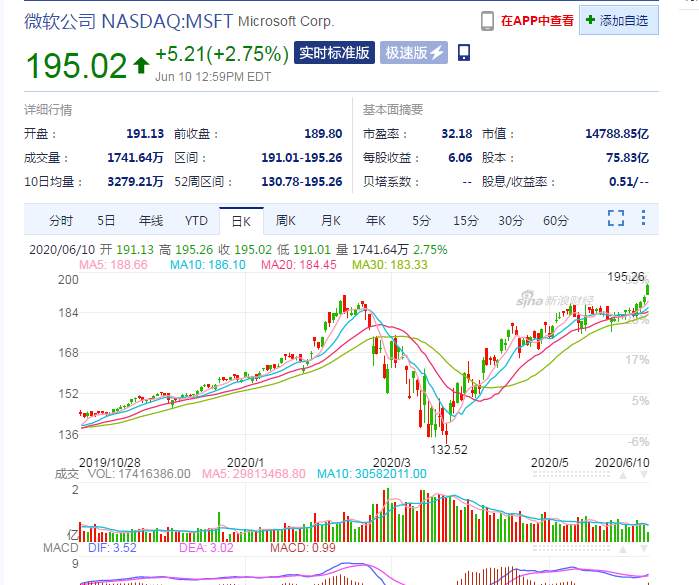The width and height of the screenshot is (699, 585).
Task: Click the 市值 value 14788.85亿
Action: click(x=617, y=134)
